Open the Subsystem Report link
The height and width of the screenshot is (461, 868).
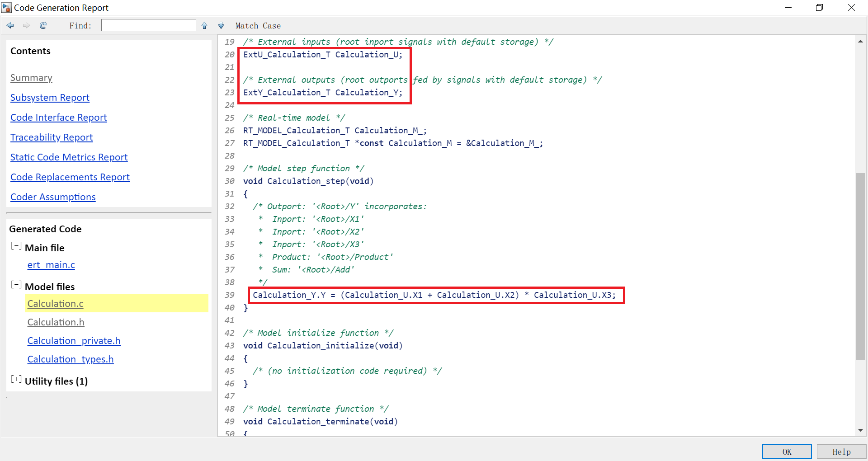(x=50, y=98)
